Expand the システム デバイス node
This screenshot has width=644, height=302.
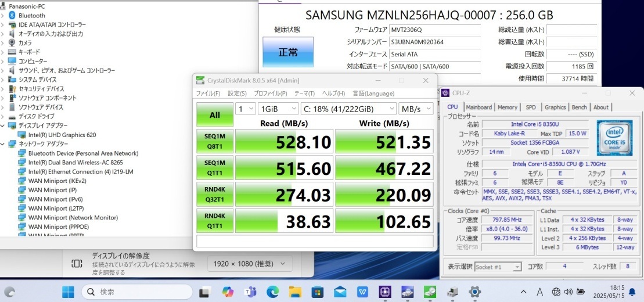point(3,80)
